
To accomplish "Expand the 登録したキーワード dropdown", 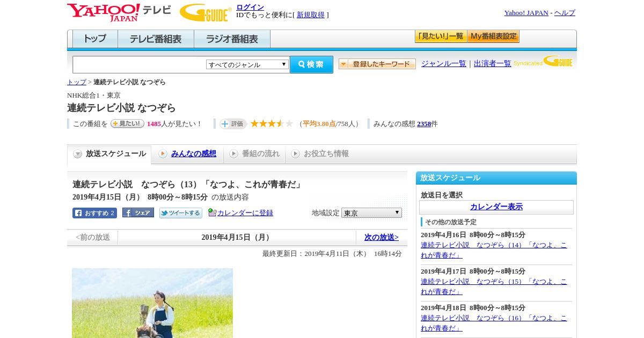I will pyautogui.click(x=377, y=64).
